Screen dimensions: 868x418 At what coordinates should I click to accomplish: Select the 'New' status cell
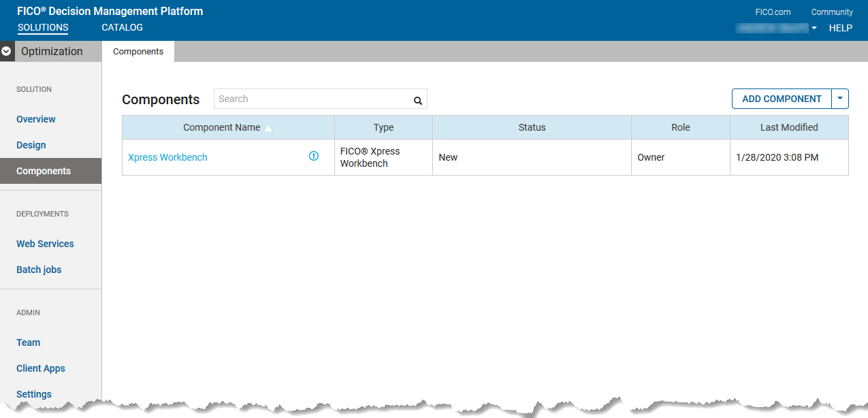coord(532,157)
